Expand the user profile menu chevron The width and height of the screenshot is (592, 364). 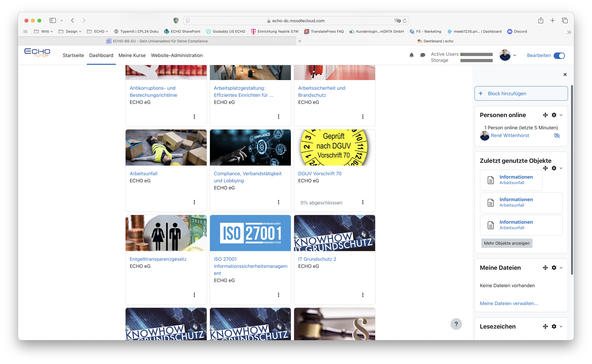(515, 55)
